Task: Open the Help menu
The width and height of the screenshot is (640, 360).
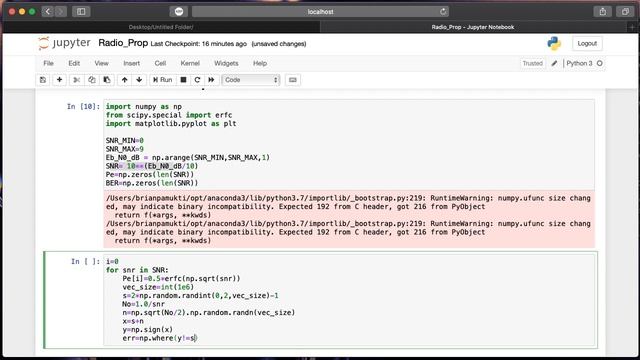Action: 260,63
